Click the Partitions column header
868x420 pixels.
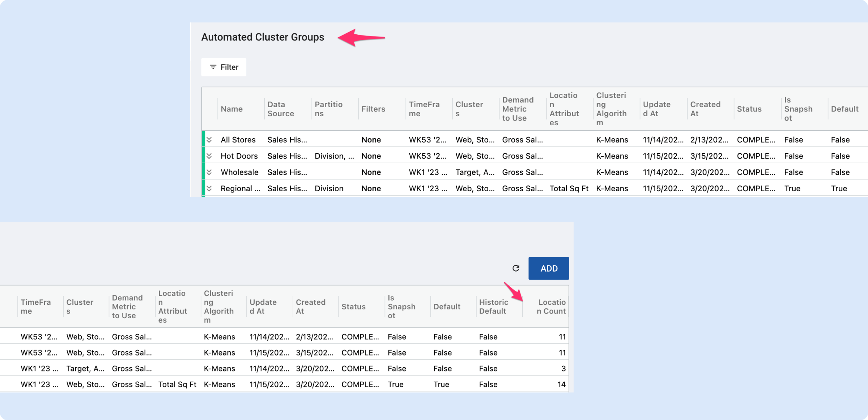click(328, 109)
